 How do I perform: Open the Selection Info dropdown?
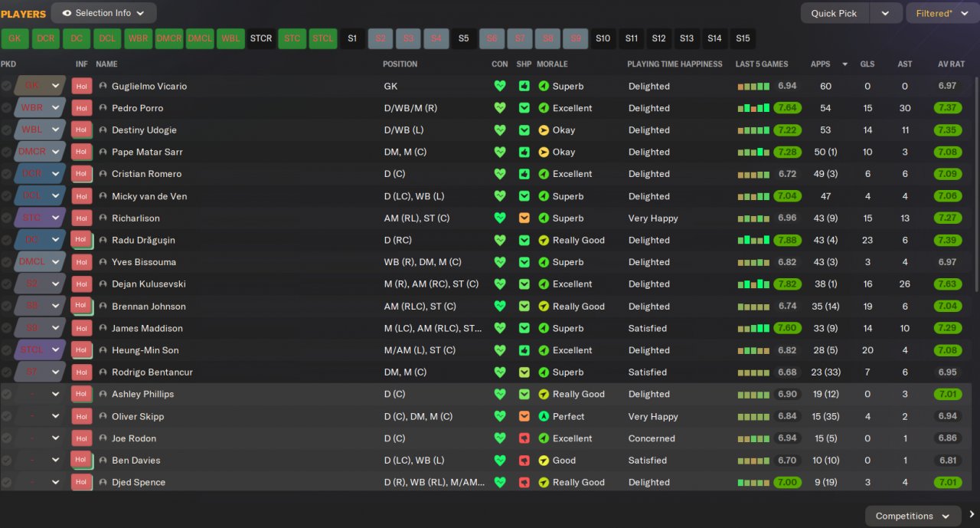click(x=104, y=13)
